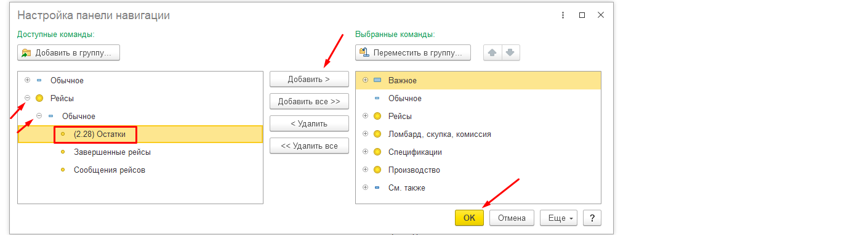Viewport: 868px width, 235px height.
Task: Confirm with the yellow OK button
Action: 469,218
